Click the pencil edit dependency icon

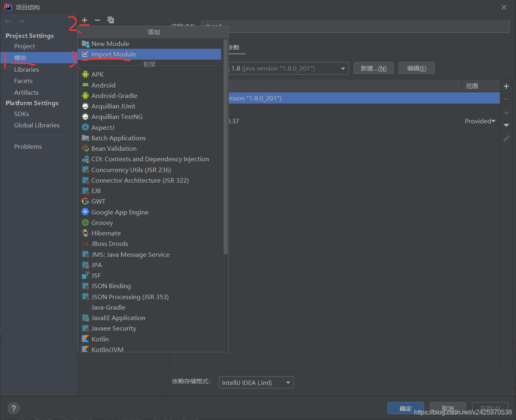coord(506,138)
